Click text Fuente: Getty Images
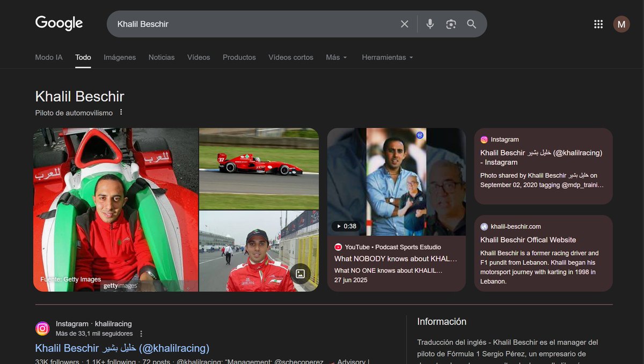This screenshot has height=364, width=644. (x=71, y=279)
